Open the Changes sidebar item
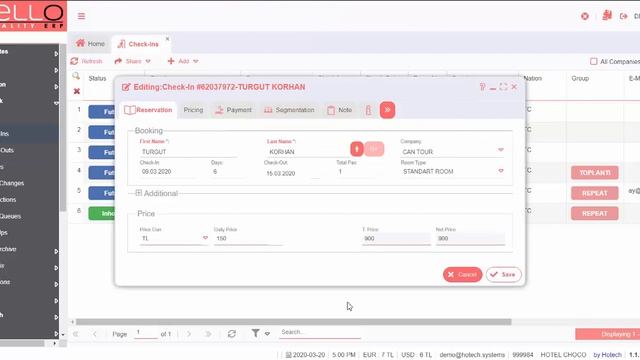 [12, 183]
